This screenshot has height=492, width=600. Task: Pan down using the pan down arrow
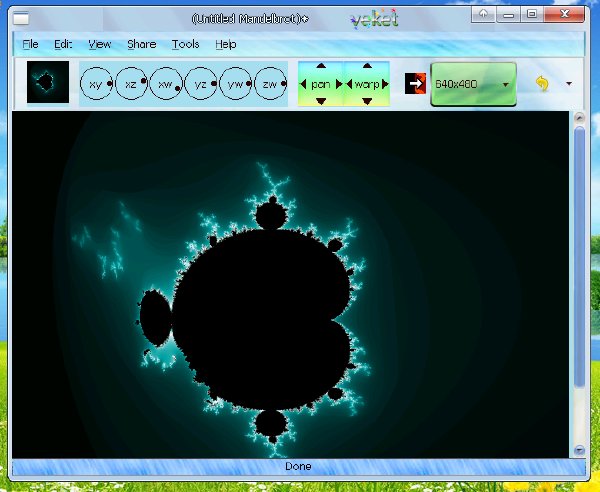(x=321, y=101)
